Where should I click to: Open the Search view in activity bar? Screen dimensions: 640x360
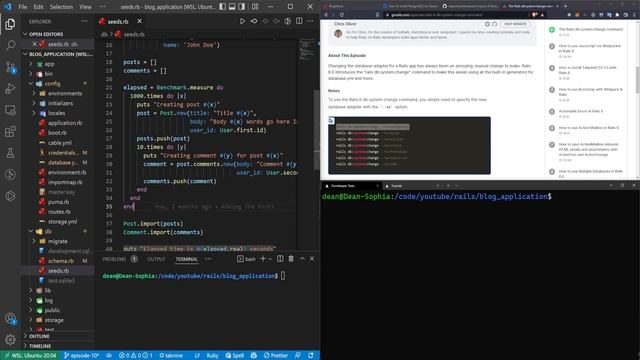10,45
